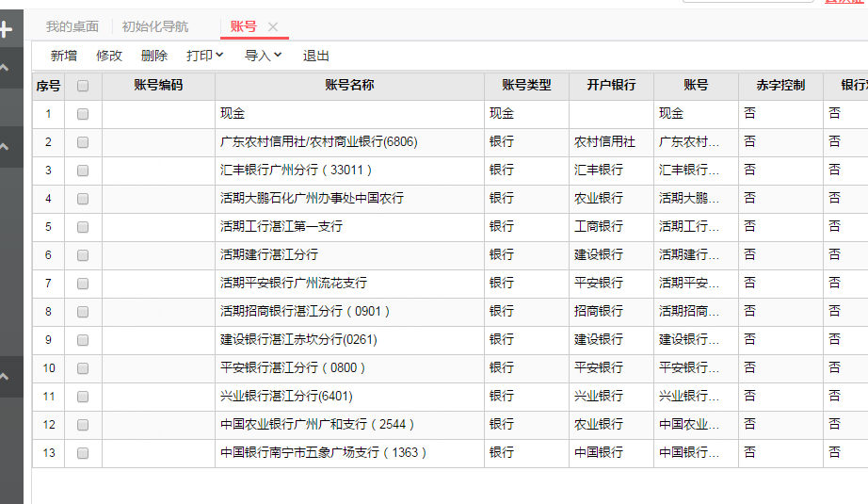Click the 账号编码 column header

click(158, 86)
